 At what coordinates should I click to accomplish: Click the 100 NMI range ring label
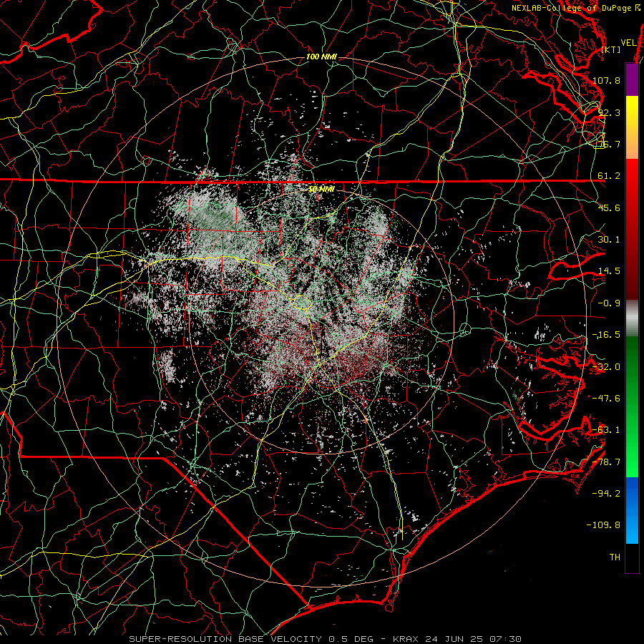tap(321, 57)
